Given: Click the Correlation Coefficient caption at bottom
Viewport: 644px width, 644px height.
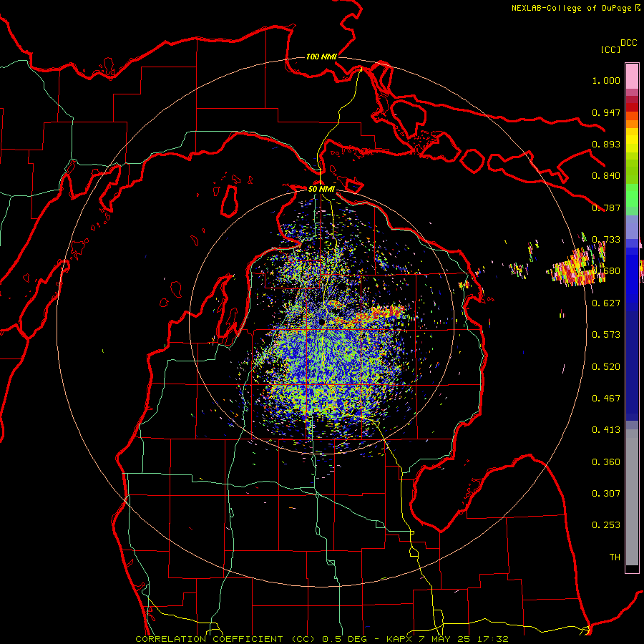Looking at the screenshot, I should click(x=321, y=639).
